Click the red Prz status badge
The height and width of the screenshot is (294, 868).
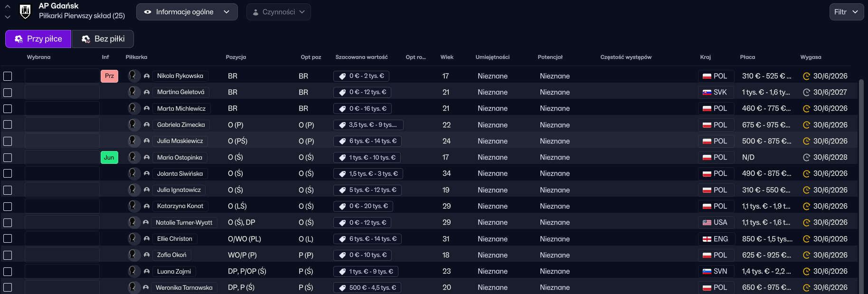[109, 76]
